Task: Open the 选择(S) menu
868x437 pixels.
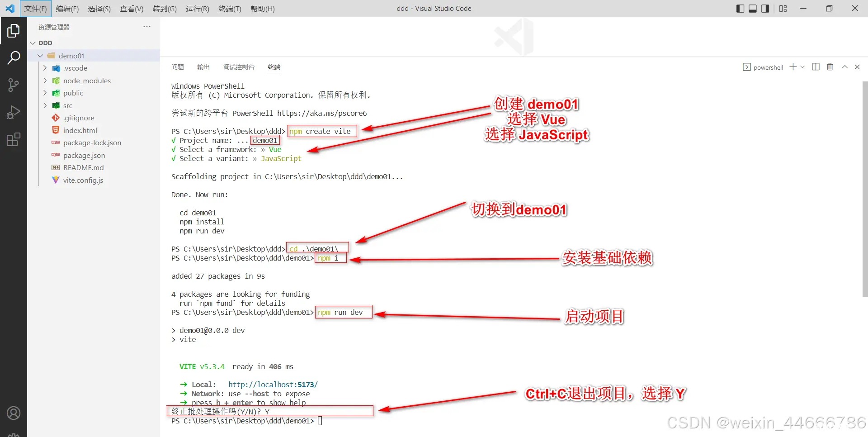Action: (x=99, y=9)
